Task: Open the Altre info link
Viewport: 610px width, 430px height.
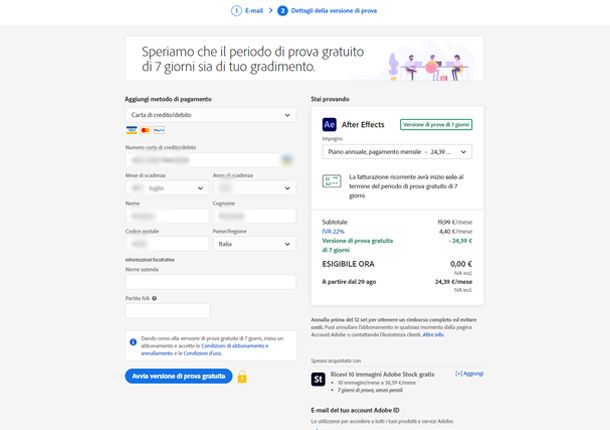Action: click(x=433, y=335)
